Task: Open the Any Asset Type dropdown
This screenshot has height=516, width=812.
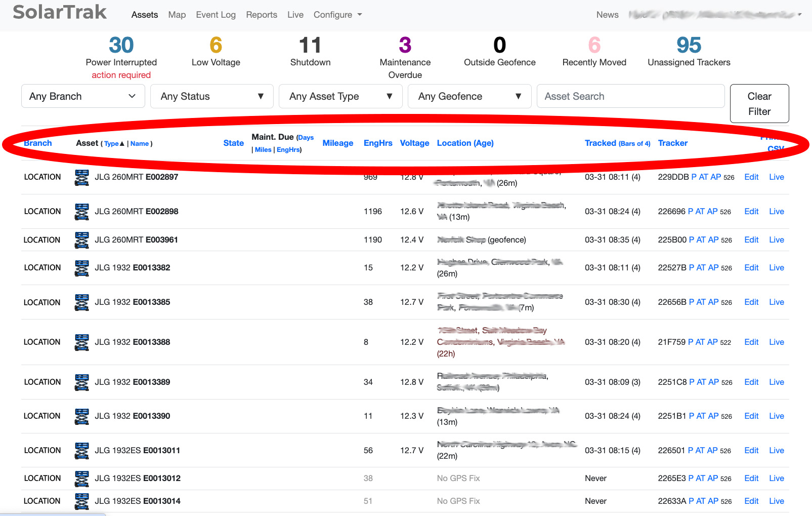Action: tap(340, 96)
